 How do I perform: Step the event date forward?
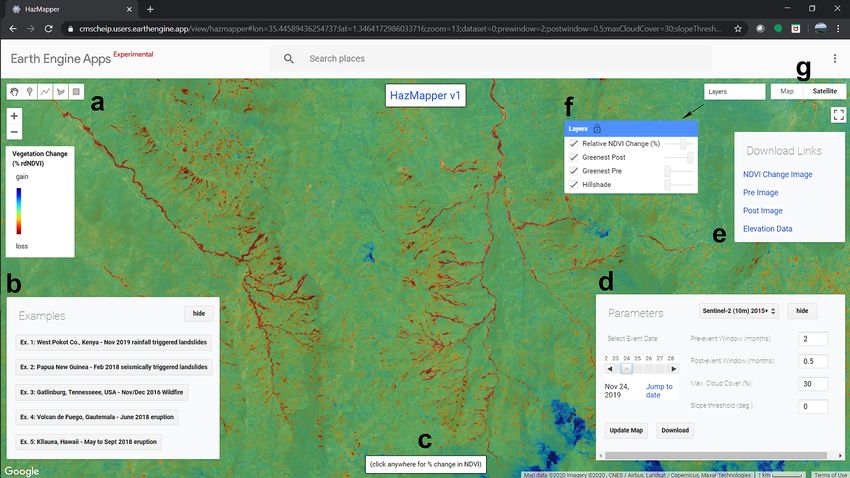(673, 369)
